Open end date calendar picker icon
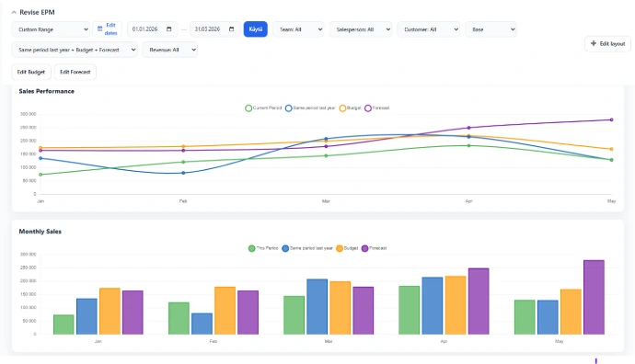 pyautogui.click(x=232, y=29)
